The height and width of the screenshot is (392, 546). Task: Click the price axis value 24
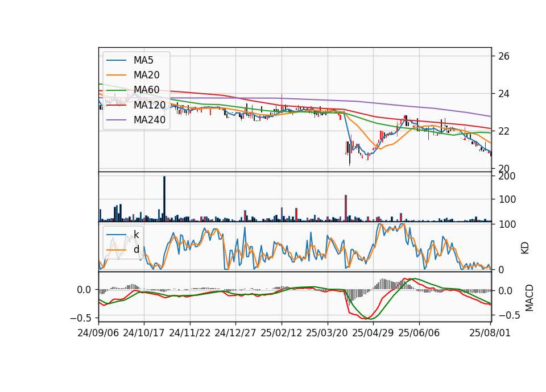pos(504,94)
